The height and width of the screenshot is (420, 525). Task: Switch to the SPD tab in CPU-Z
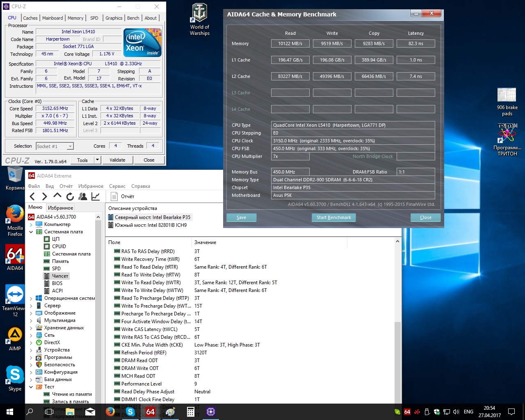pyautogui.click(x=94, y=18)
